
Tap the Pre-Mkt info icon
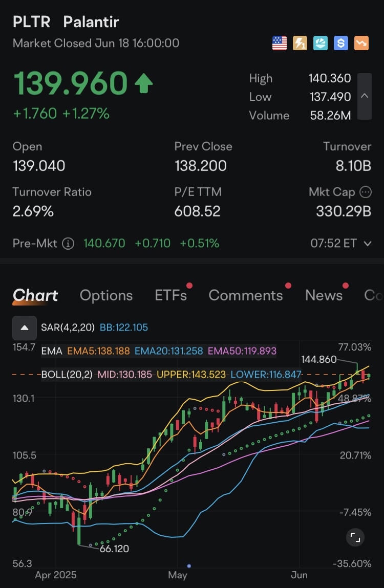click(x=68, y=244)
